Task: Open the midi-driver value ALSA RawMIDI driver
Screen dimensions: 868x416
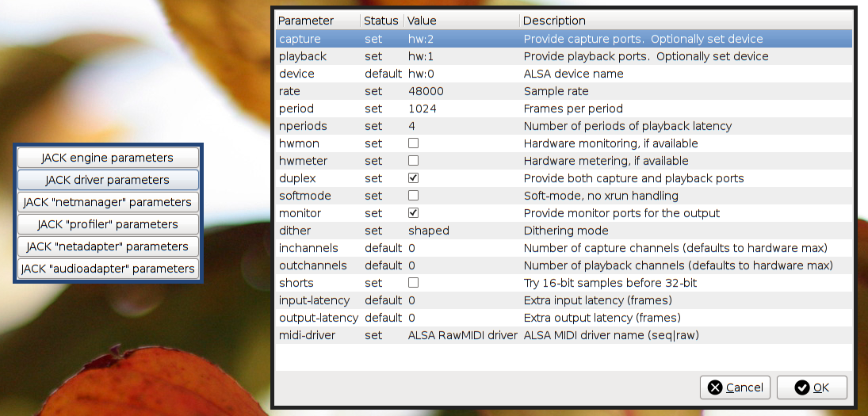Action: pos(463,335)
